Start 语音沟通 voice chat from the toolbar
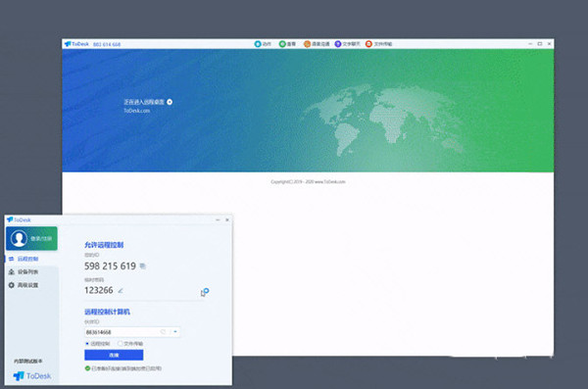This screenshot has width=588, height=389. coord(317,44)
